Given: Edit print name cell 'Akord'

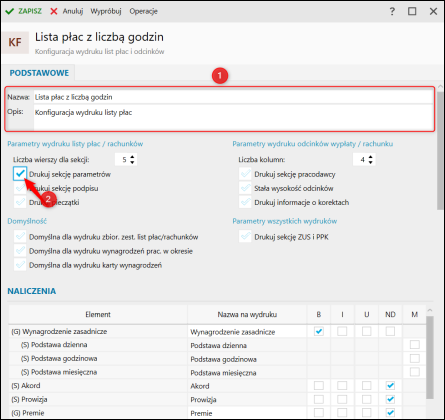Looking at the screenshot, I should click(247, 386).
